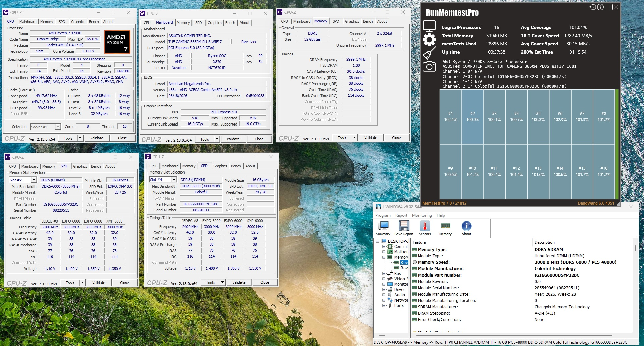Open the Help menu in HWiNFO
The image size is (644, 346).
click(x=441, y=215)
